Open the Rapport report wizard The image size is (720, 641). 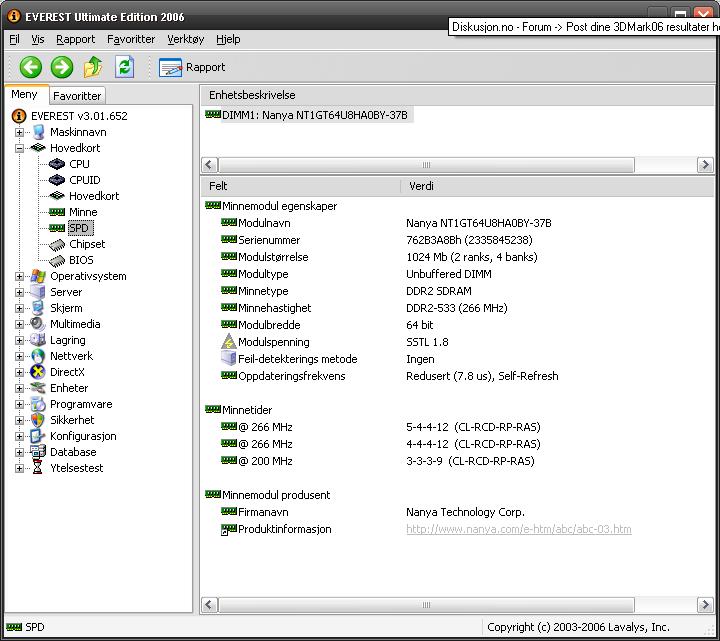pos(192,67)
